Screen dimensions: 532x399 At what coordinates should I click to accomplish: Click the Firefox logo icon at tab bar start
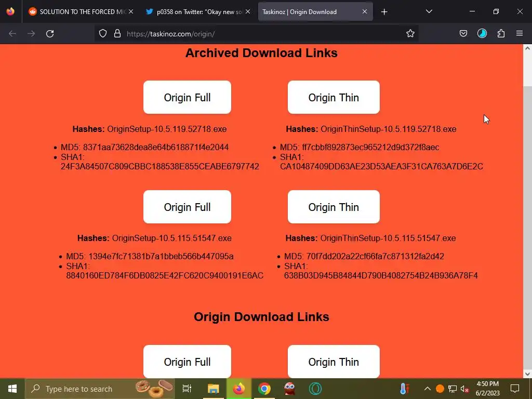pyautogui.click(x=10, y=11)
